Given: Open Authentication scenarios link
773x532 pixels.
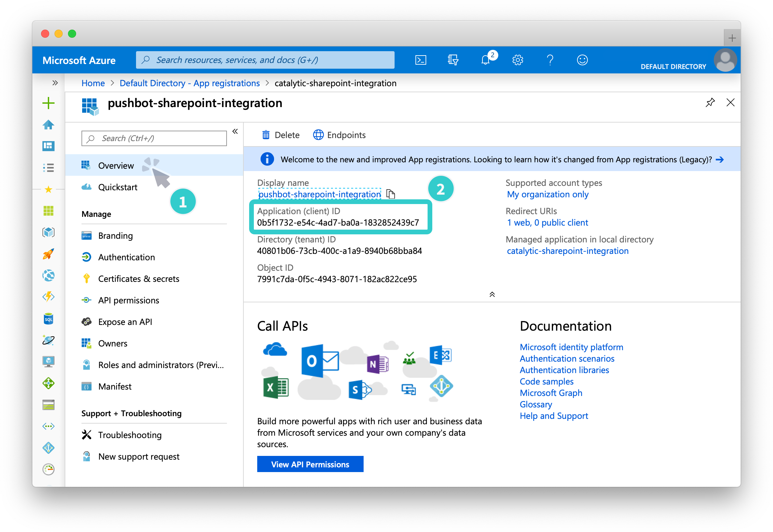Looking at the screenshot, I should [x=567, y=358].
